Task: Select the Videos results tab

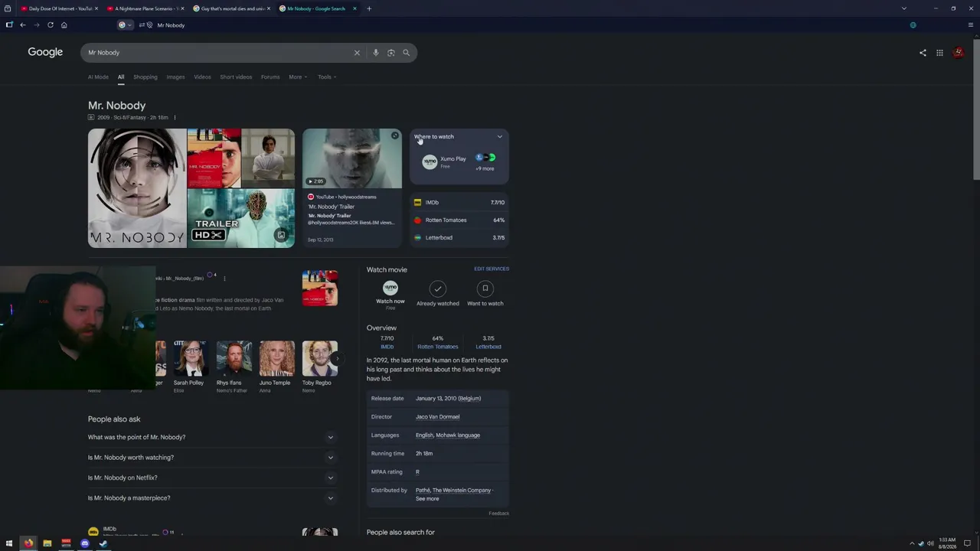Action: pyautogui.click(x=202, y=77)
